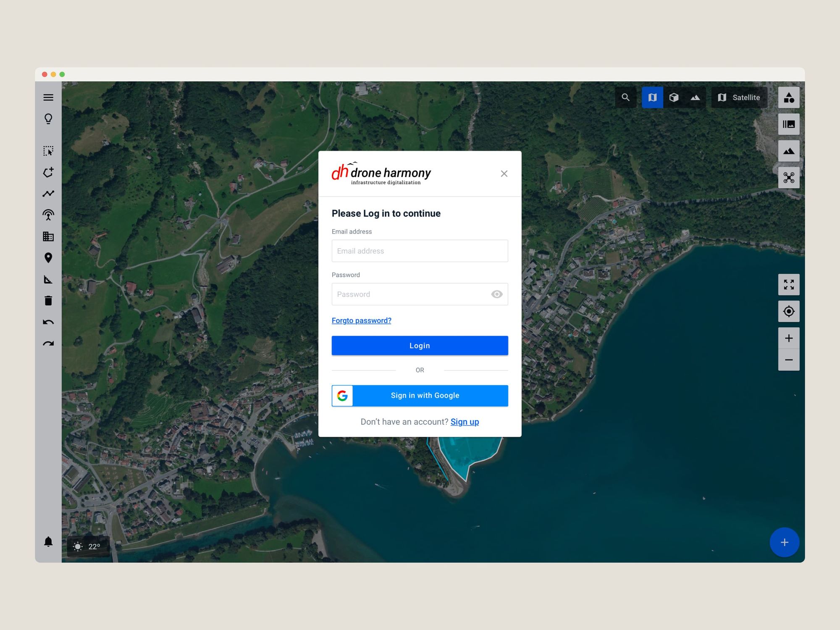Select the area selection tool
This screenshot has width=840, height=630.
(48, 151)
